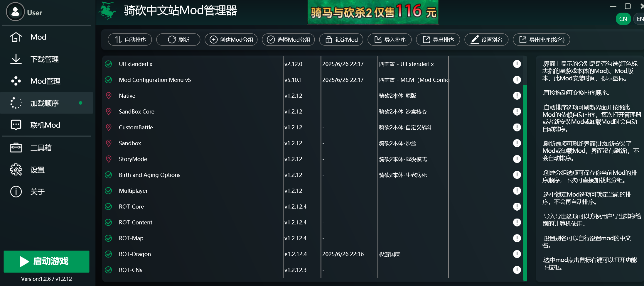Click info icon on ROT-CNs row
Image resolution: width=644 pixels, height=286 pixels.
(x=517, y=270)
